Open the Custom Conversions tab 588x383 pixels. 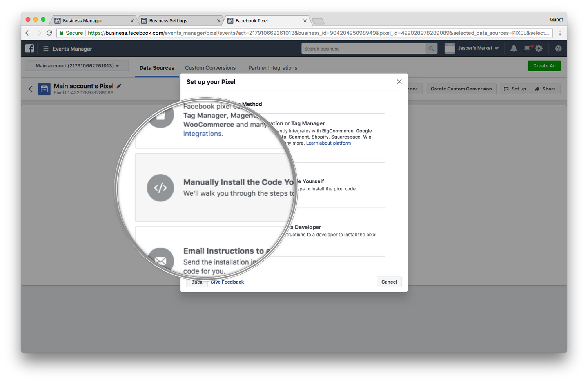pyautogui.click(x=210, y=67)
